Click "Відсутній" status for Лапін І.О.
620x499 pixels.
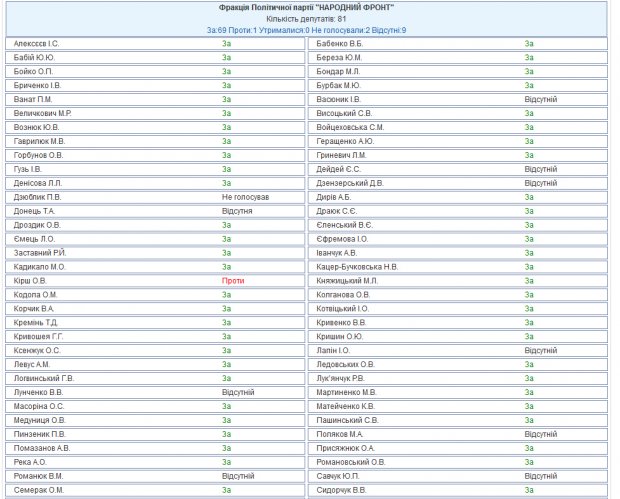tap(540, 351)
